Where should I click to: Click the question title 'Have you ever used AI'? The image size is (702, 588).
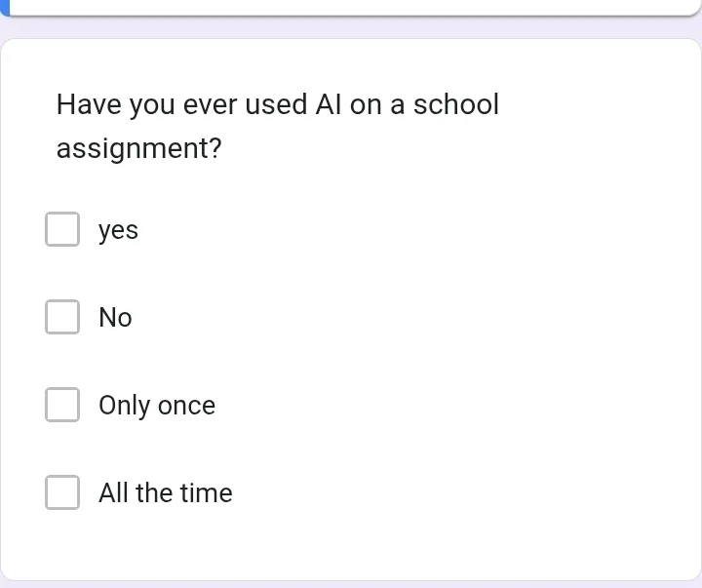(x=195, y=104)
